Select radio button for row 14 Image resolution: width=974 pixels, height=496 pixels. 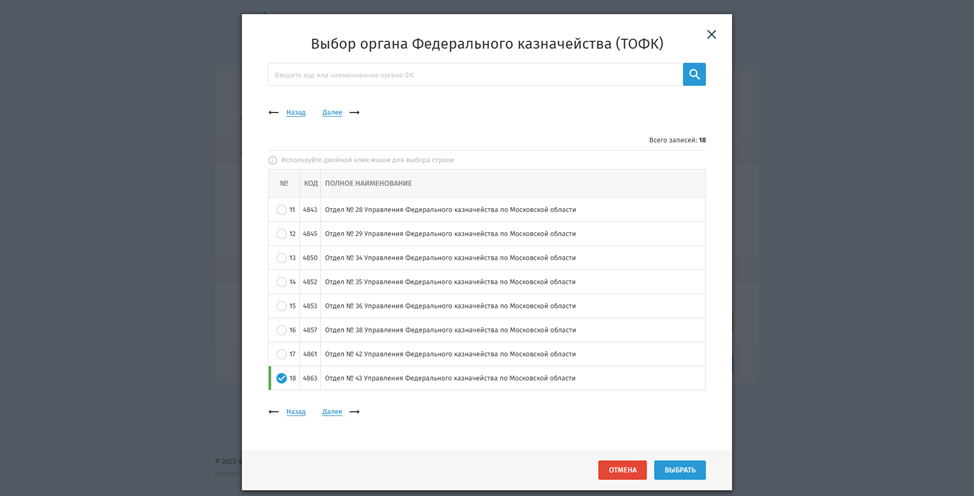tap(281, 282)
